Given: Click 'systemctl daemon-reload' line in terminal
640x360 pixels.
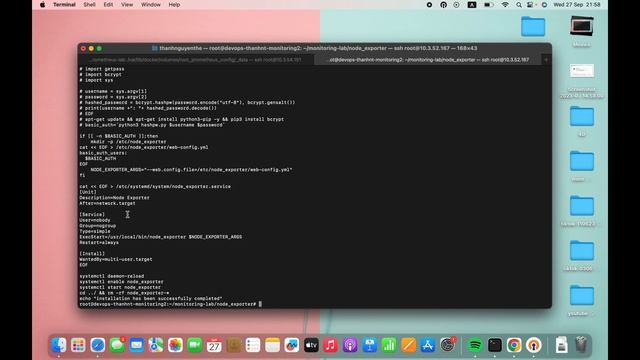Looking at the screenshot, I should (x=112, y=276).
